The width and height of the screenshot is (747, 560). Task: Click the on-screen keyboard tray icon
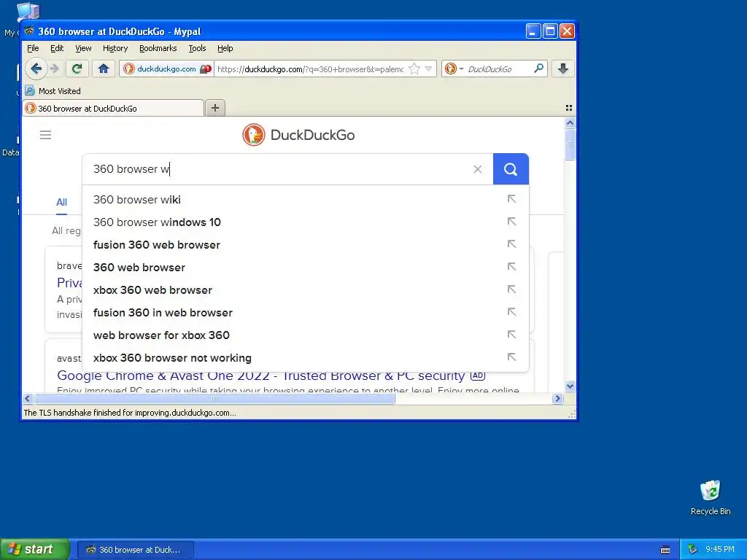pyautogui.click(x=665, y=550)
